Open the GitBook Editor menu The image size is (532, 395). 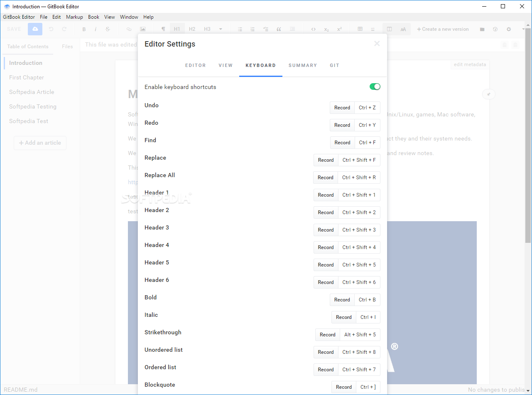[x=19, y=17]
